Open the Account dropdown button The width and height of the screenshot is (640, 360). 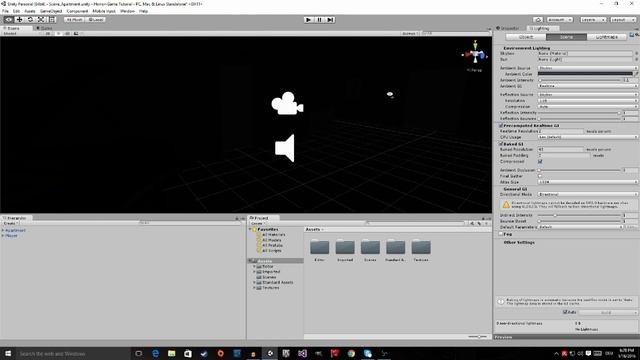coord(560,20)
